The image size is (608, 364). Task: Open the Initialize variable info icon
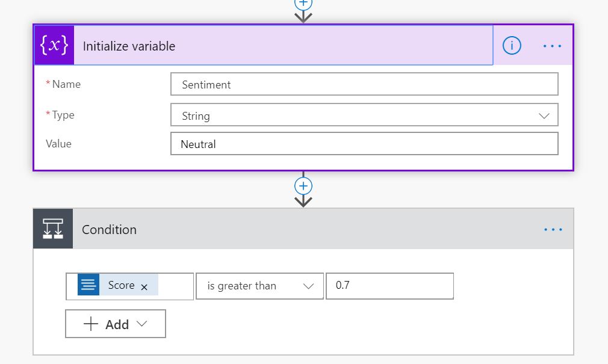pyautogui.click(x=512, y=46)
